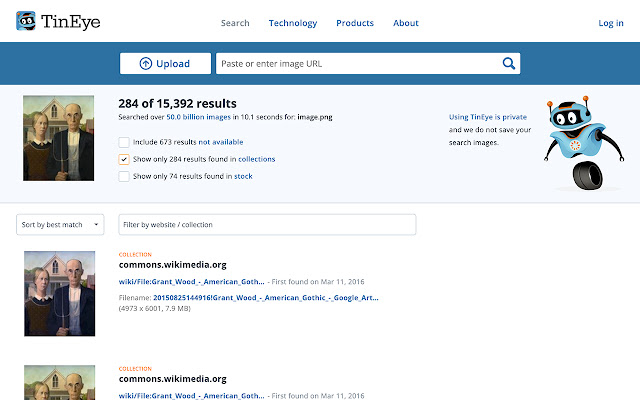Enable 'Include 673 results not available' checkbox
This screenshot has width=640, height=400.
click(124, 142)
